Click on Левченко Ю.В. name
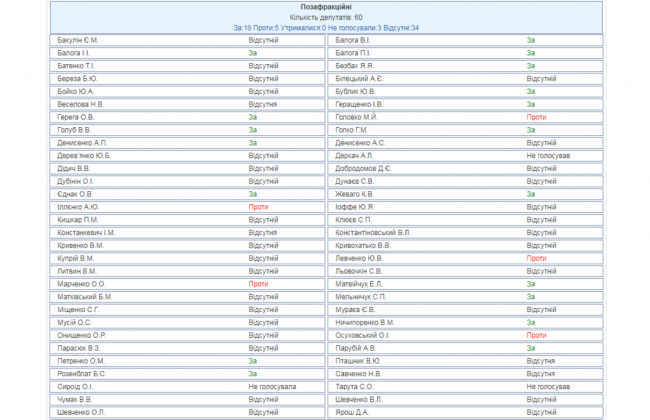650x420 pixels. click(358, 257)
